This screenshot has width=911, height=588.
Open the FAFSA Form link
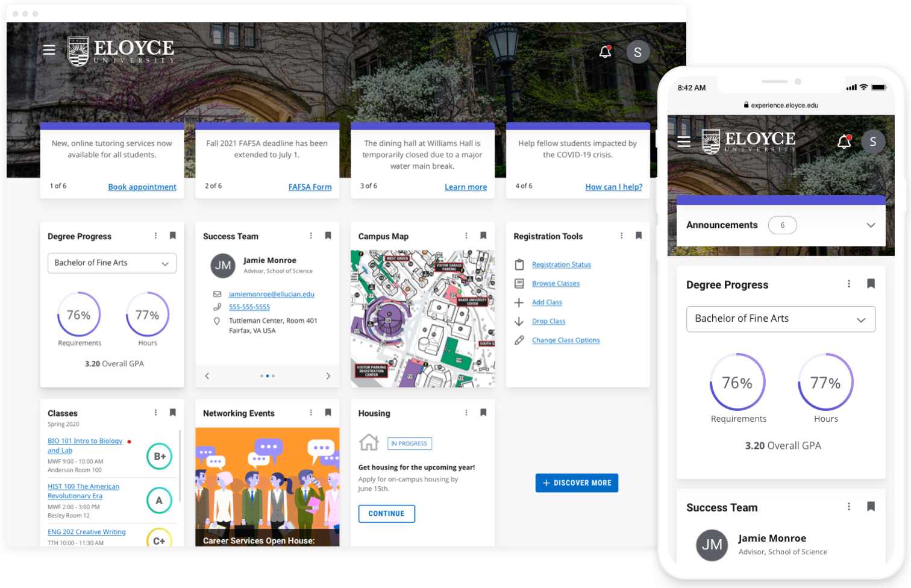[x=310, y=187]
